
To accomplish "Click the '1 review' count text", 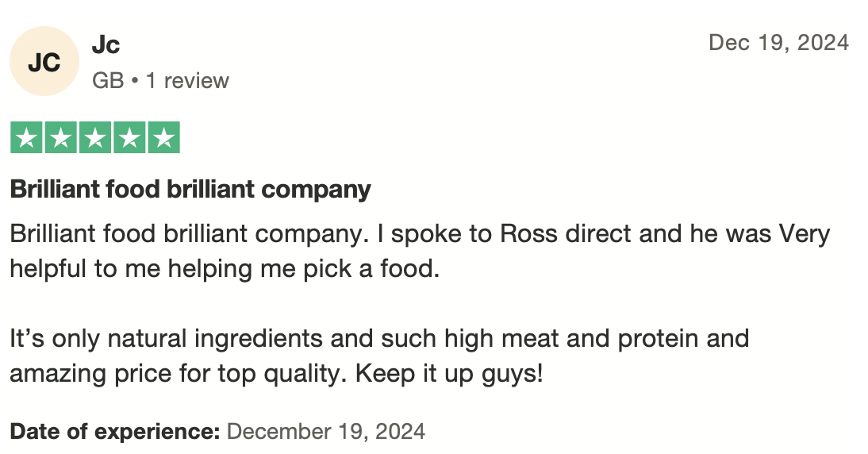I will pos(187,81).
